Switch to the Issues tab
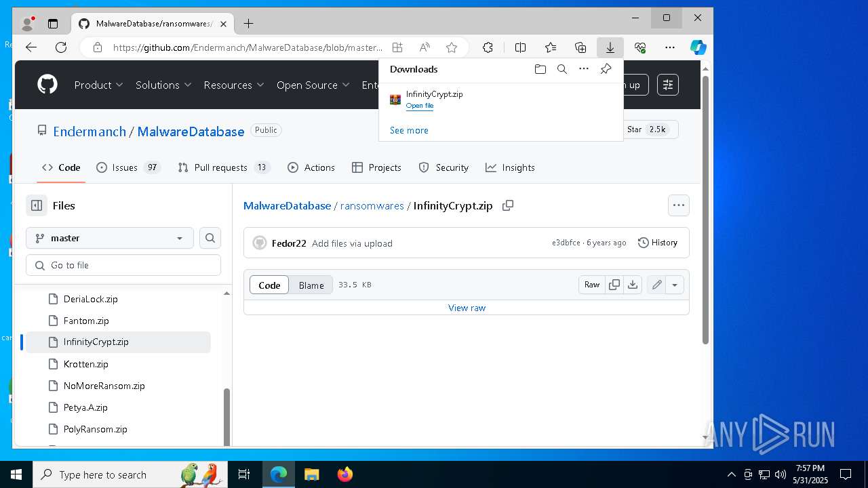The image size is (868, 488). (x=129, y=167)
